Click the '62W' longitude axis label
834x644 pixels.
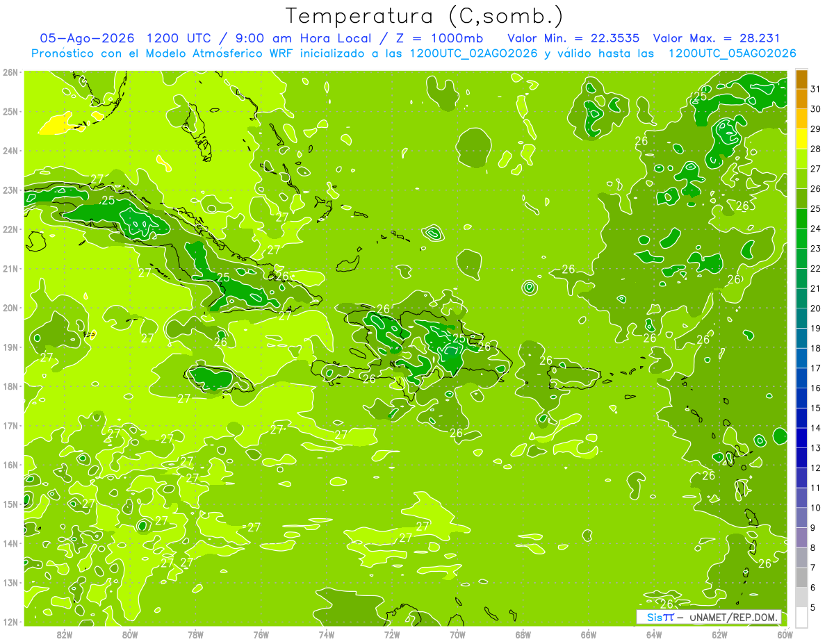point(719,634)
